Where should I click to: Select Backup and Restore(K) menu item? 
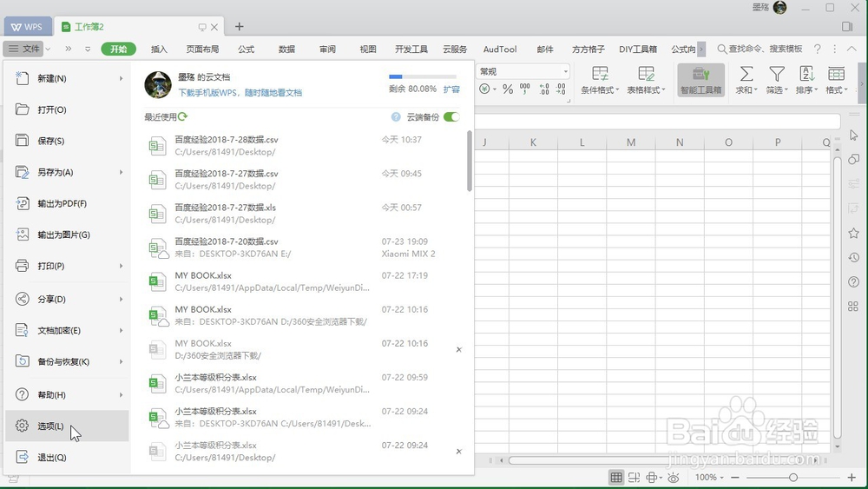coord(67,361)
